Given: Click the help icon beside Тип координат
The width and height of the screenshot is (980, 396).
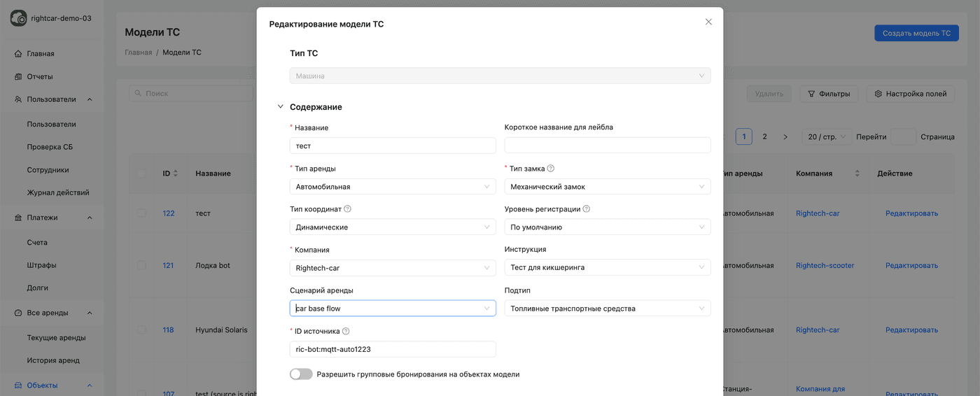Looking at the screenshot, I should tap(348, 209).
